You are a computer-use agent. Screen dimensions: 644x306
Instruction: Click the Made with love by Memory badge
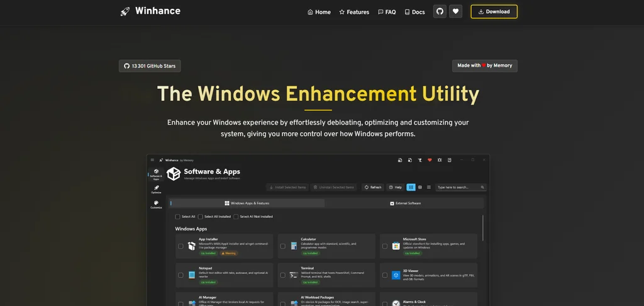pyautogui.click(x=485, y=66)
